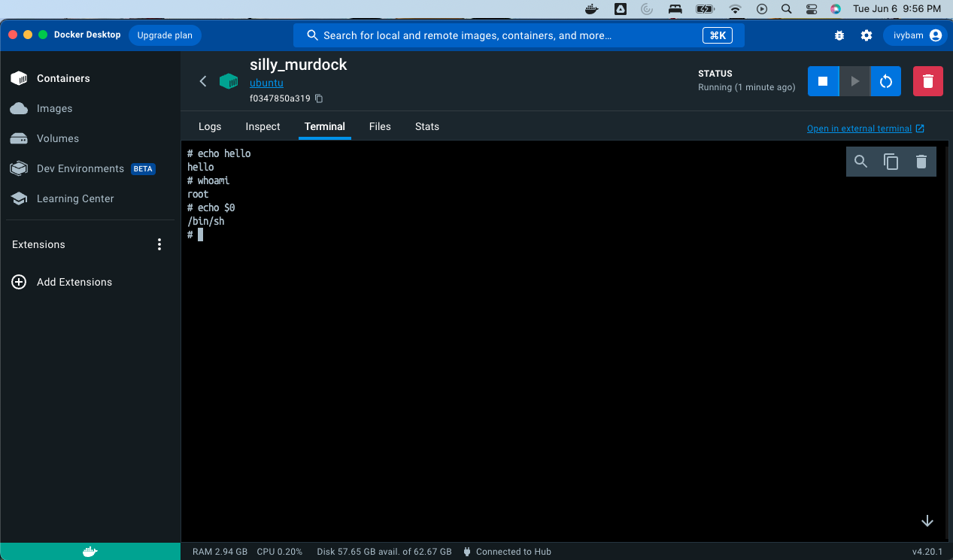Image resolution: width=953 pixels, height=560 pixels.
Task: Stop the running silly_murdock container
Action: 823,81
